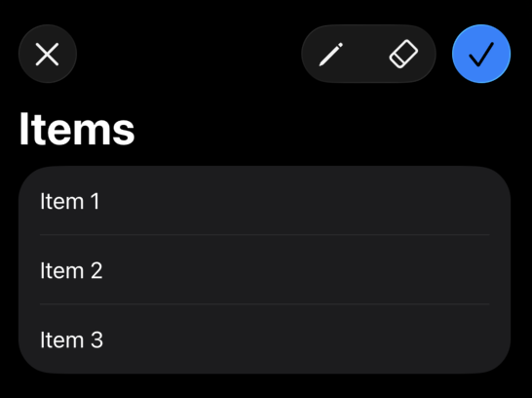The width and height of the screenshot is (532, 398).
Task: Select Item 2 row
Action: point(265,270)
